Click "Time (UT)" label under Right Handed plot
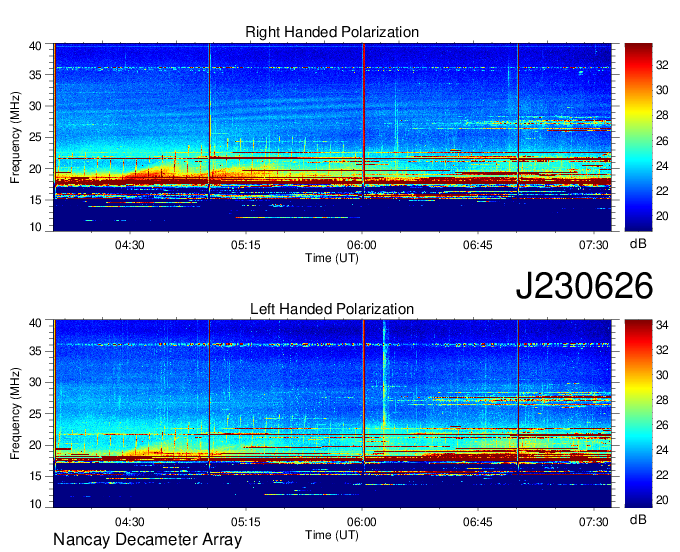Viewport: 680px width, 552px height. pos(332,258)
